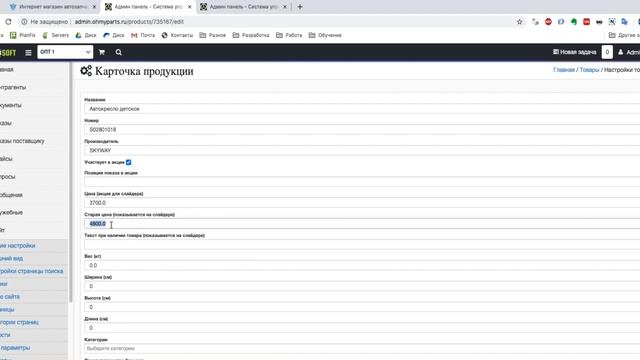640x360 pixels.
Task: Open Сообщения in the sidebar
Action: (x=11, y=195)
